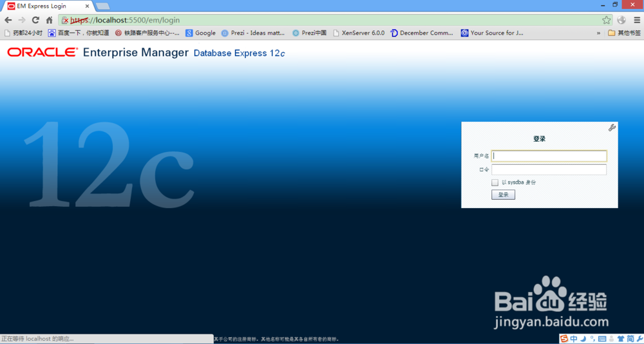Open the Prezi中国 bookmark
The width and height of the screenshot is (644, 344).
pyautogui.click(x=309, y=33)
